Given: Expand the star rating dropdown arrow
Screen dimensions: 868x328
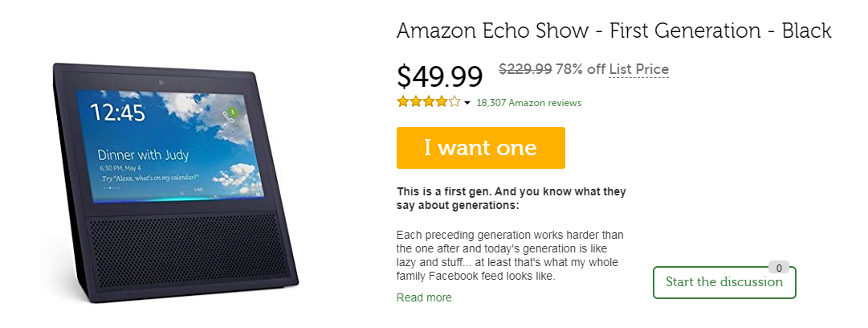Looking at the screenshot, I should 467,103.
